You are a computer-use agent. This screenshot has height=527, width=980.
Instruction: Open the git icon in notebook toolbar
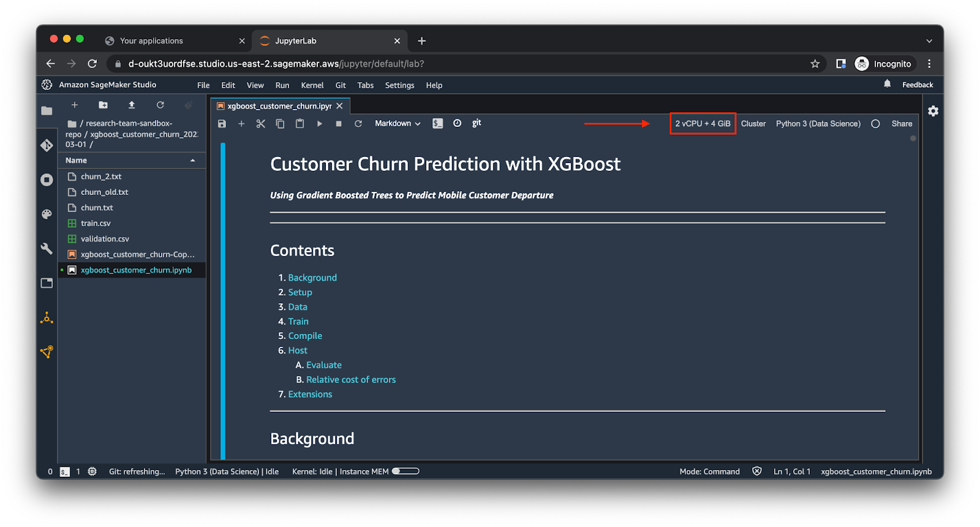pyautogui.click(x=477, y=123)
